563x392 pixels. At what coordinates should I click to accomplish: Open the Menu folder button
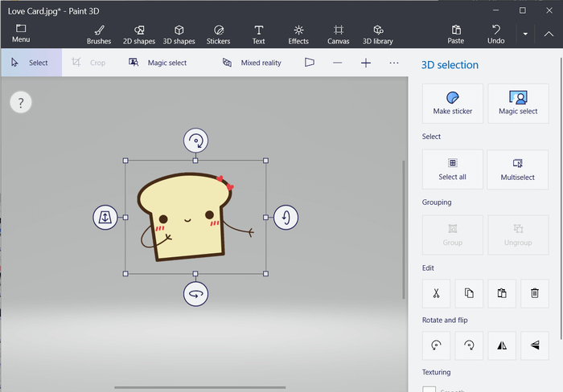21,34
